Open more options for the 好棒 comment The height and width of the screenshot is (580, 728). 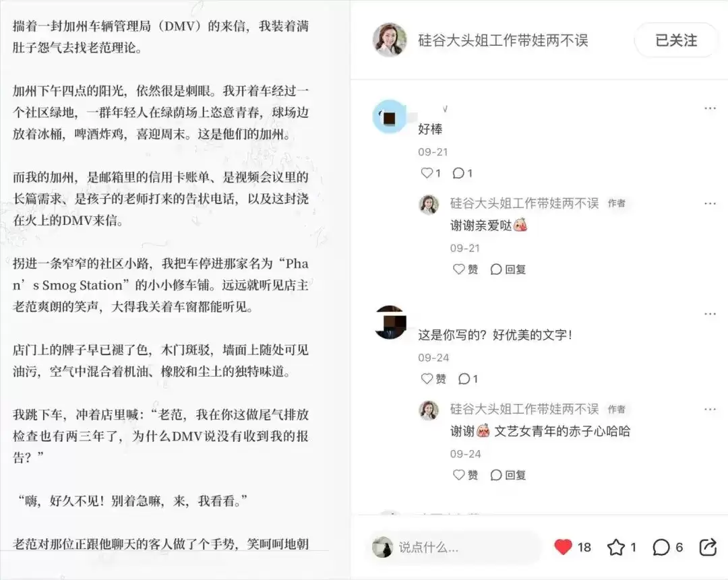pyautogui.click(x=710, y=108)
